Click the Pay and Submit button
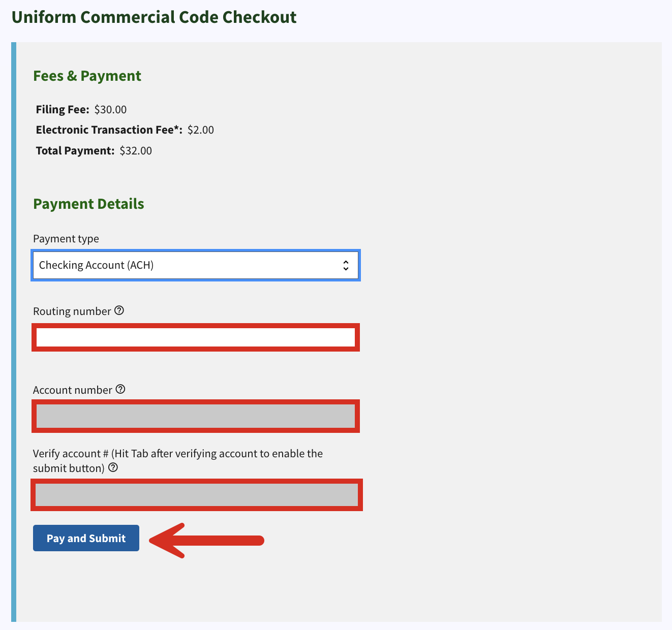Image resolution: width=672 pixels, height=630 pixels. point(86,538)
